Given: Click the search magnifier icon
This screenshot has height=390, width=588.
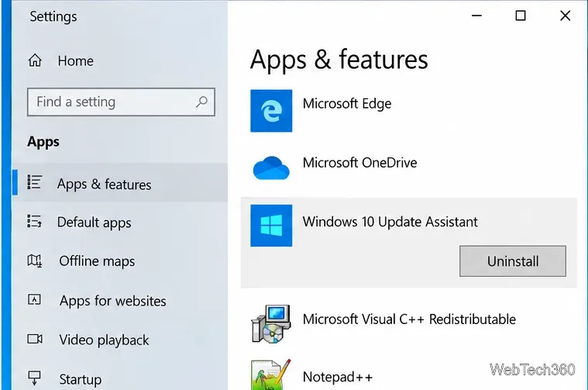Looking at the screenshot, I should 201,102.
